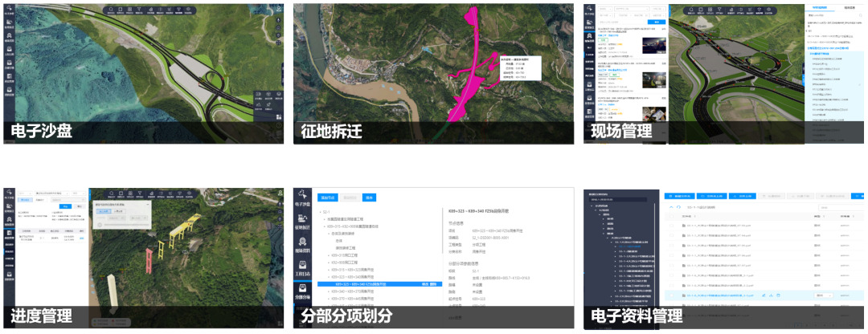Switch to first tab in 现场管理 right panel

tap(819, 7)
